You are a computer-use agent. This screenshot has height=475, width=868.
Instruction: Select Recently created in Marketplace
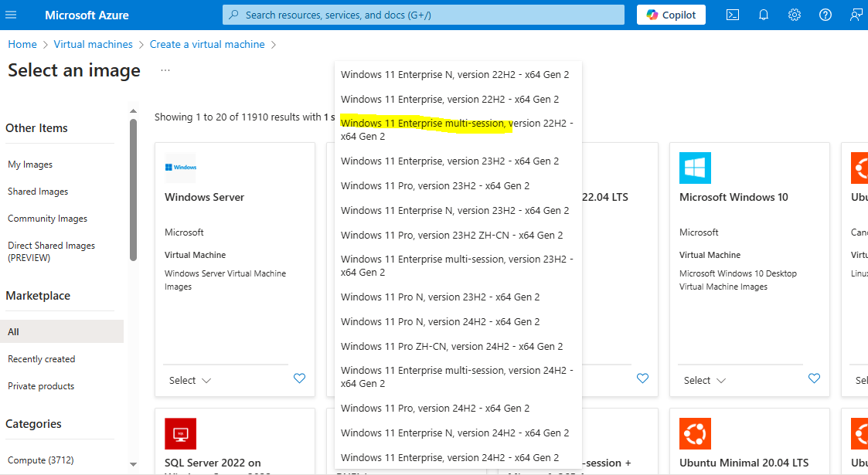coord(42,359)
